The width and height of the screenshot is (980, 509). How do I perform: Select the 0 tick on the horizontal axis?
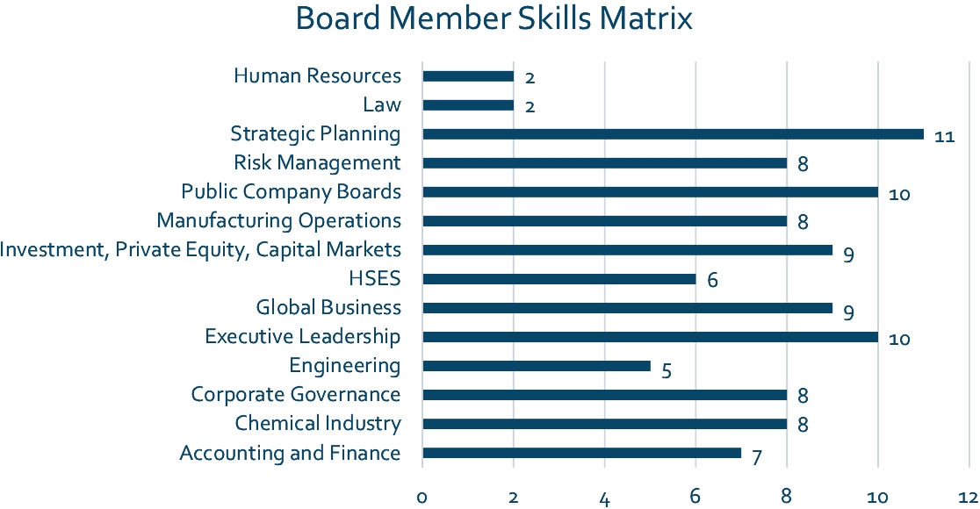click(x=422, y=497)
